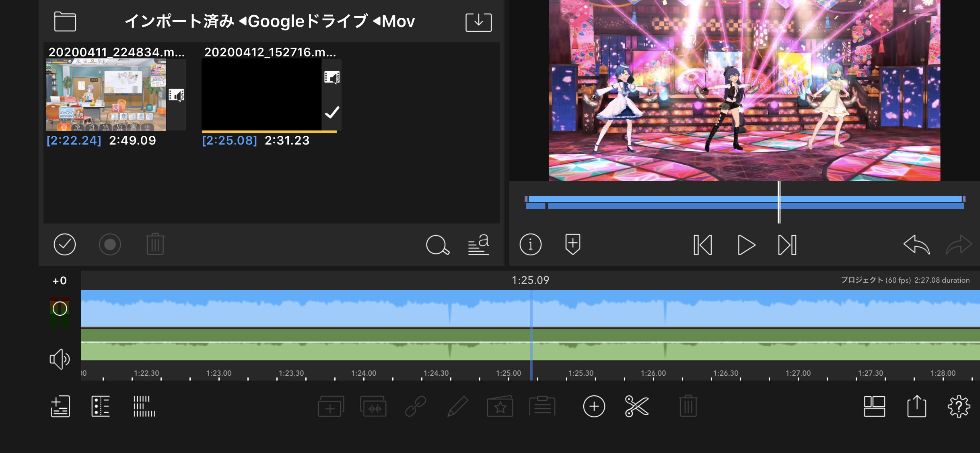Open the share export icon
The image size is (980, 453).
(917, 406)
